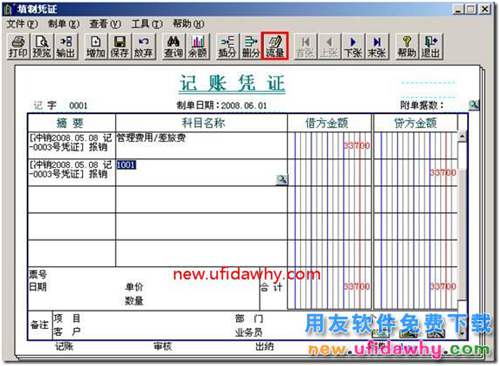Exit the window via 退出 icon
500x366 pixels.
coord(431,46)
